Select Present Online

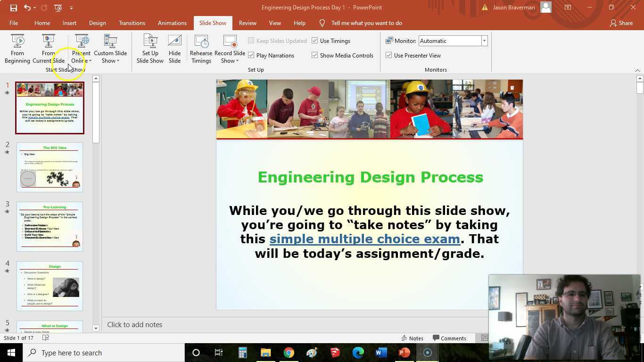(80, 49)
